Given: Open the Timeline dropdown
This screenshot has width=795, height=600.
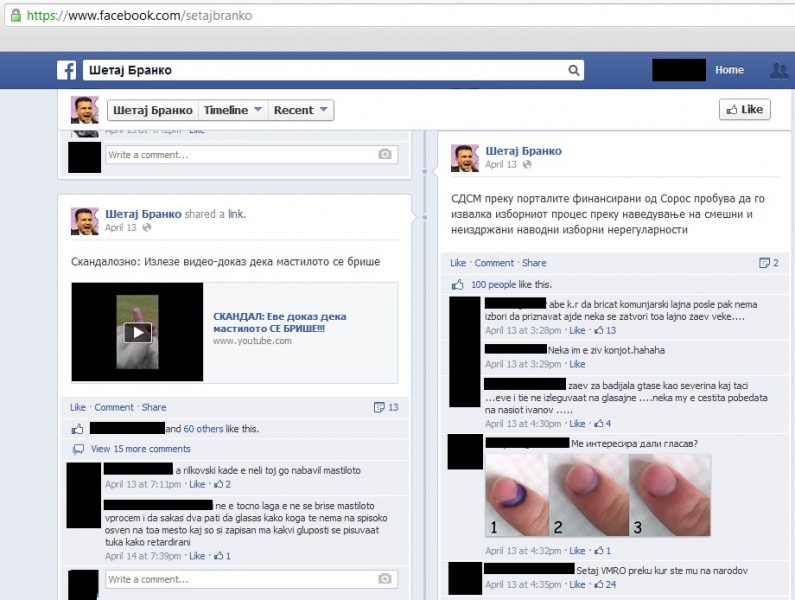Looking at the screenshot, I should [234, 110].
